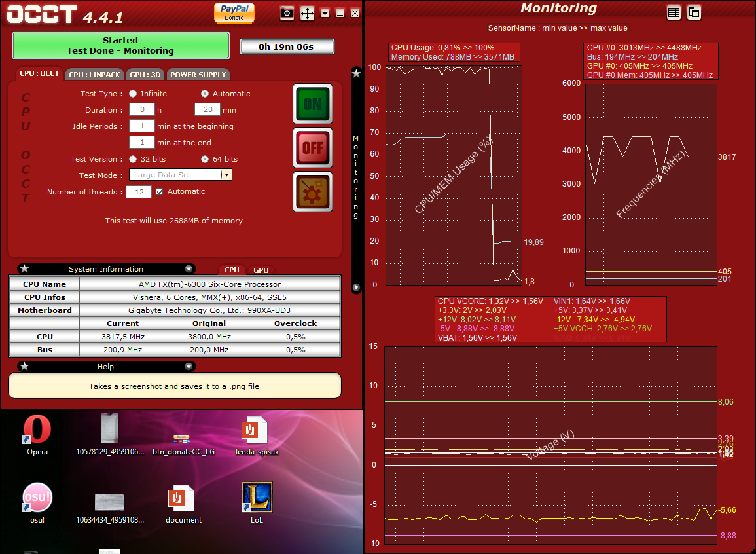Screen dimensions: 756x554
Task: Click the play arrow below Monitoring sidebar
Action: tap(356, 287)
